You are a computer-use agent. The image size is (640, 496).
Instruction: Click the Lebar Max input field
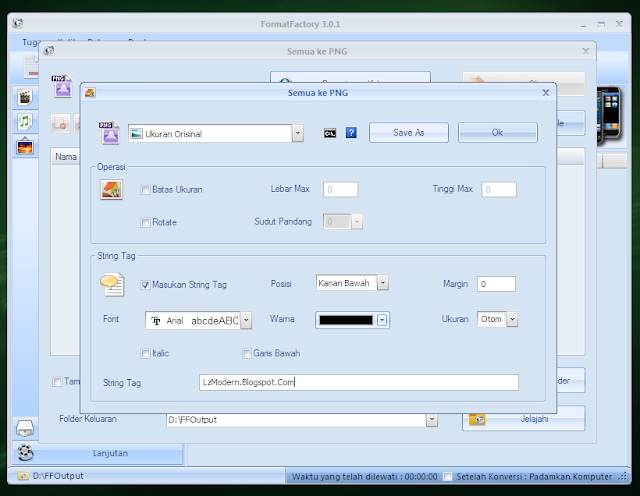coord(340,189)
